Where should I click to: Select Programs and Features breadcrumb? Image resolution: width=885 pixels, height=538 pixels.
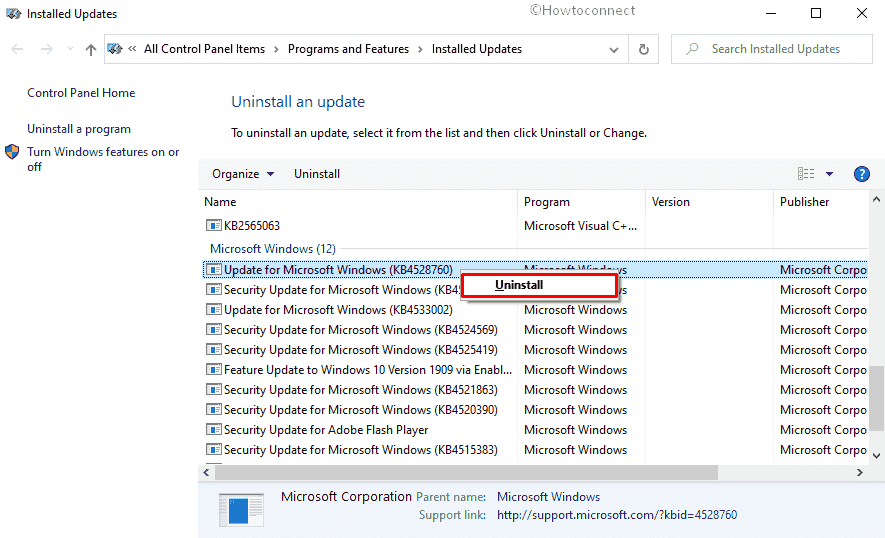coord(348,49)
